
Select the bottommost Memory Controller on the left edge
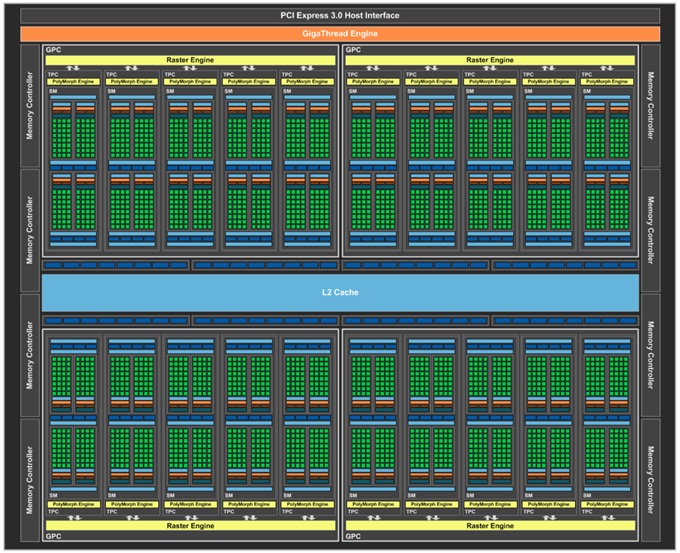click(30, 480)
